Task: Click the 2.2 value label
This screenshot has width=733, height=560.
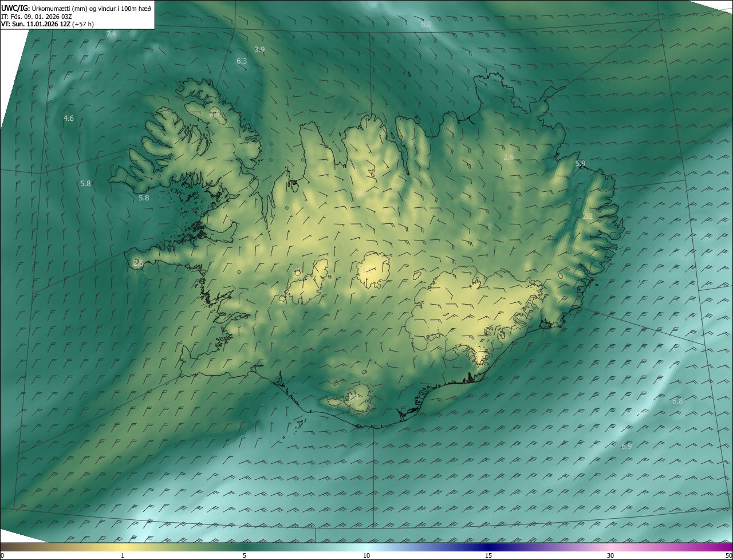Action: tap(588, 216)
